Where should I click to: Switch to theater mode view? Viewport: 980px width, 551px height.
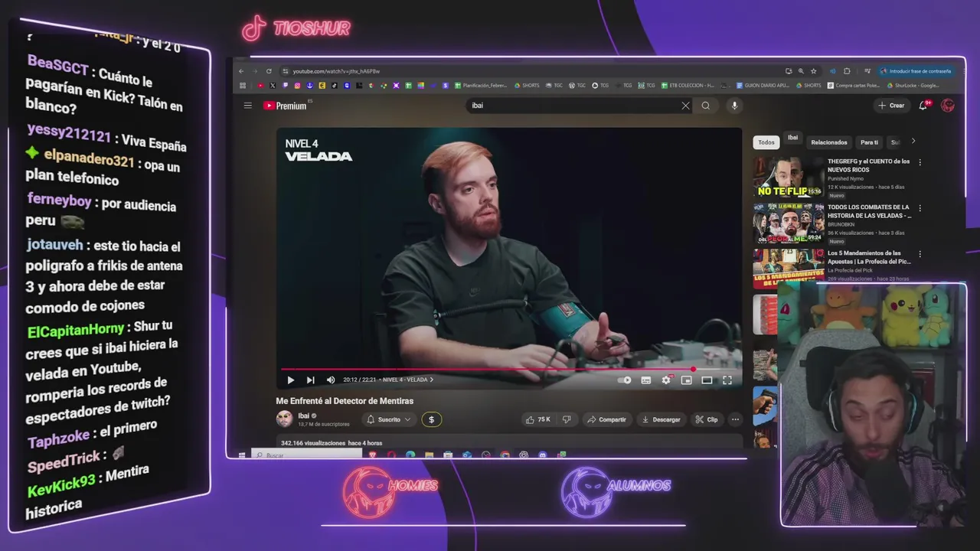click(x=707, y=380)
